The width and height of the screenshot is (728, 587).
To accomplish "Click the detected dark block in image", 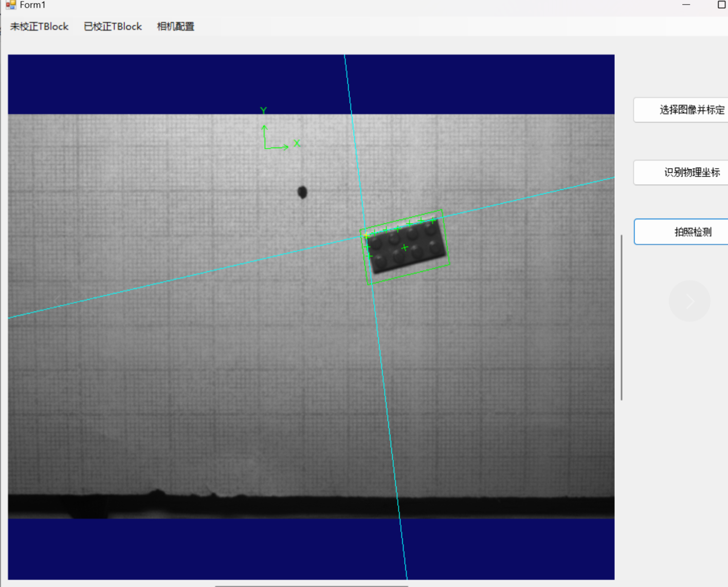I will pos(406,247).
